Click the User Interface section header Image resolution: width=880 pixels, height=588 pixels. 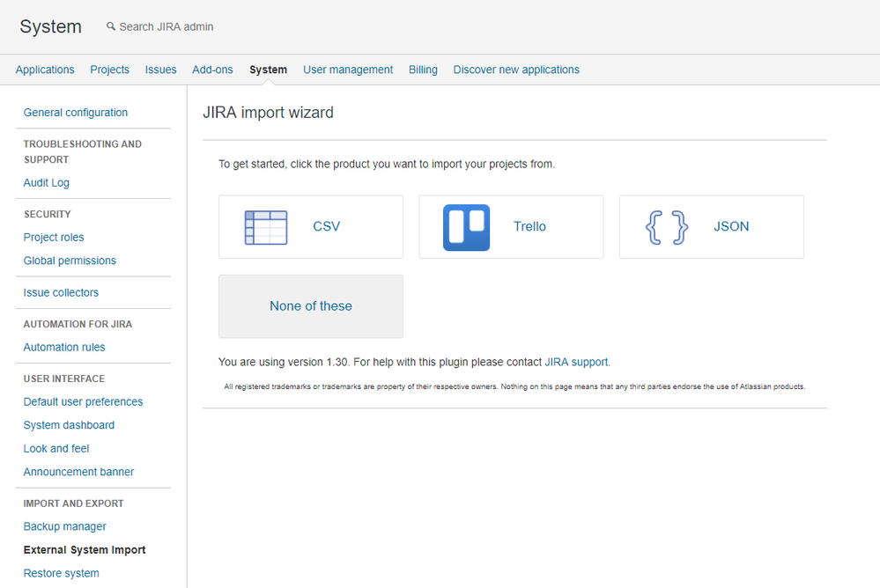tap(64, 379)
